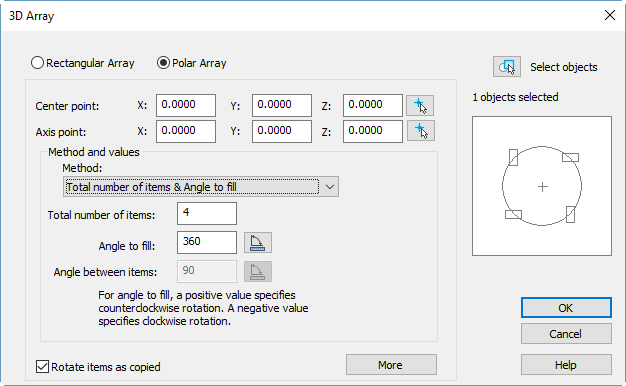This screenshot has width=626, height=386.
Task: Click the Center point Y field
Action: coord(282,105)
